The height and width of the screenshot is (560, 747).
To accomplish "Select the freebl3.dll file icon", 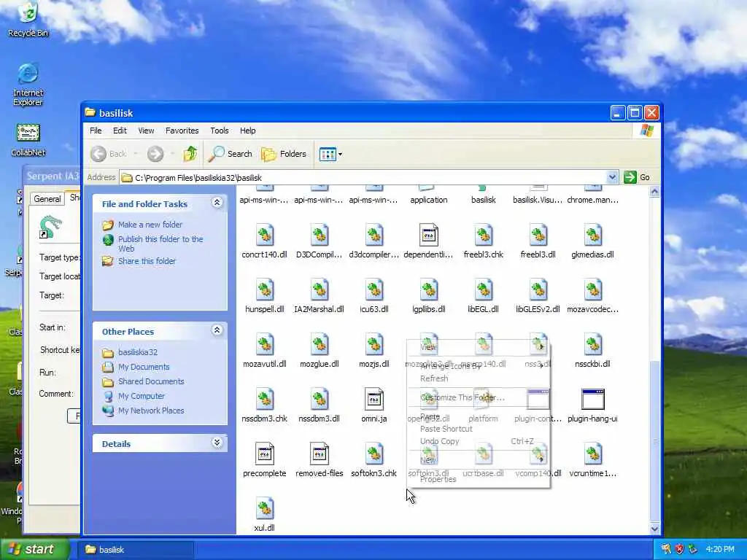I will [538, 236].
